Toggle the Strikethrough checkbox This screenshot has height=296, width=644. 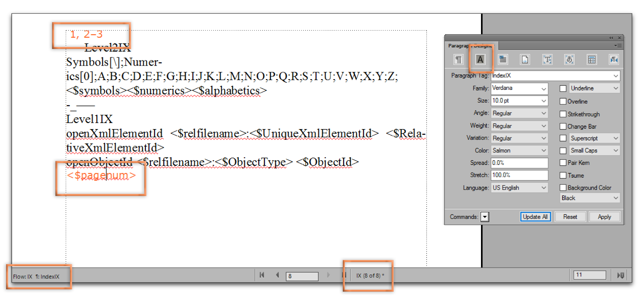coord(563,114)
